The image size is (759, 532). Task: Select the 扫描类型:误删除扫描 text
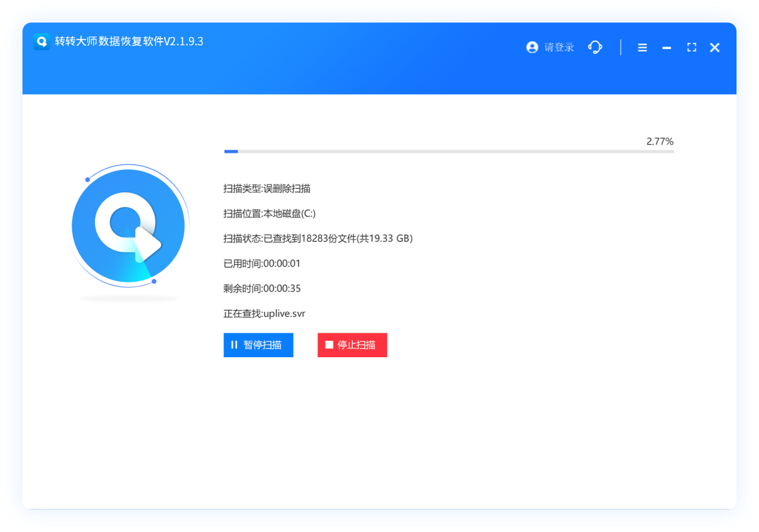[x=266, y=188]
